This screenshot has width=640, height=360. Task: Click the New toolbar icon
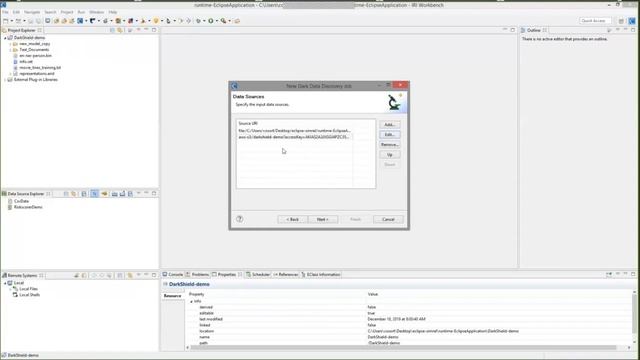click(x=6, y=21)
